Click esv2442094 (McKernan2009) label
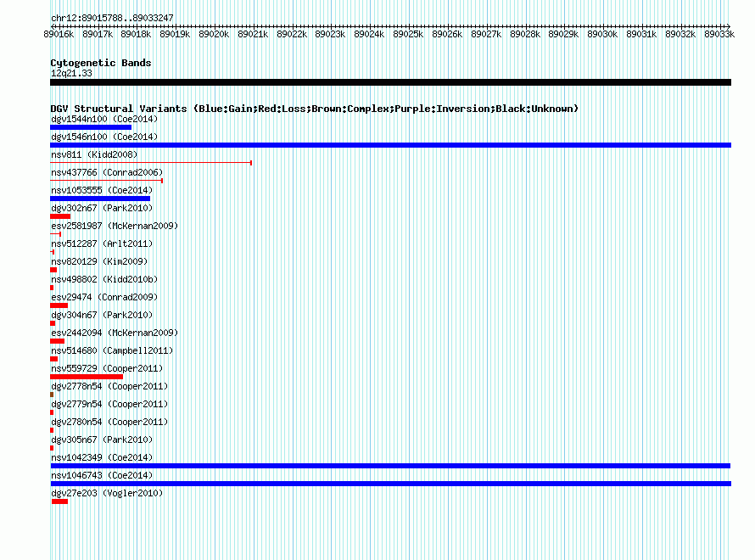Viewport: 755px width, 560px height. coord(115,333)
